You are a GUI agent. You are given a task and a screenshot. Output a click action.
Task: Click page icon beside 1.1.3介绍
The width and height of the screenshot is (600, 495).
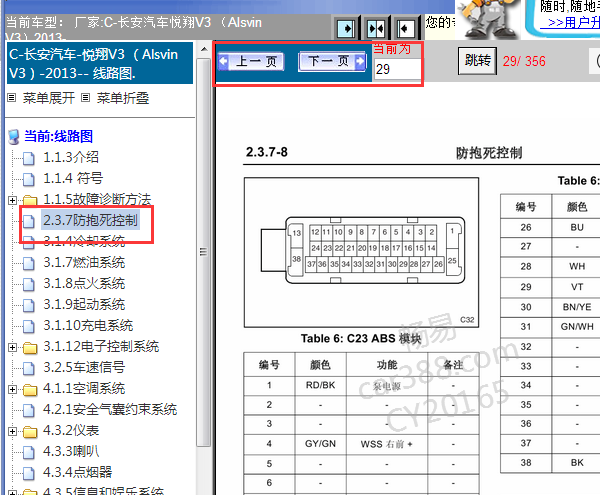pyautogui.click(x=29, y=158)
